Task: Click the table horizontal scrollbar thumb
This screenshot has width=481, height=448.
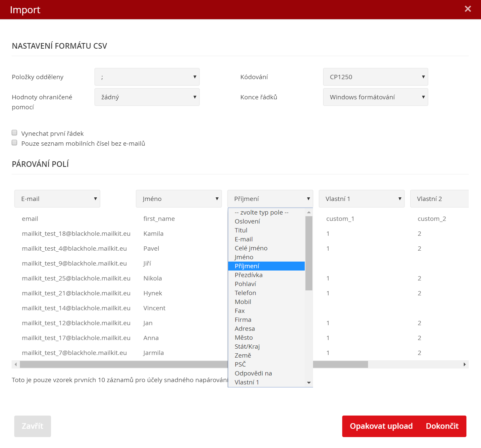Action: [194, 364]
